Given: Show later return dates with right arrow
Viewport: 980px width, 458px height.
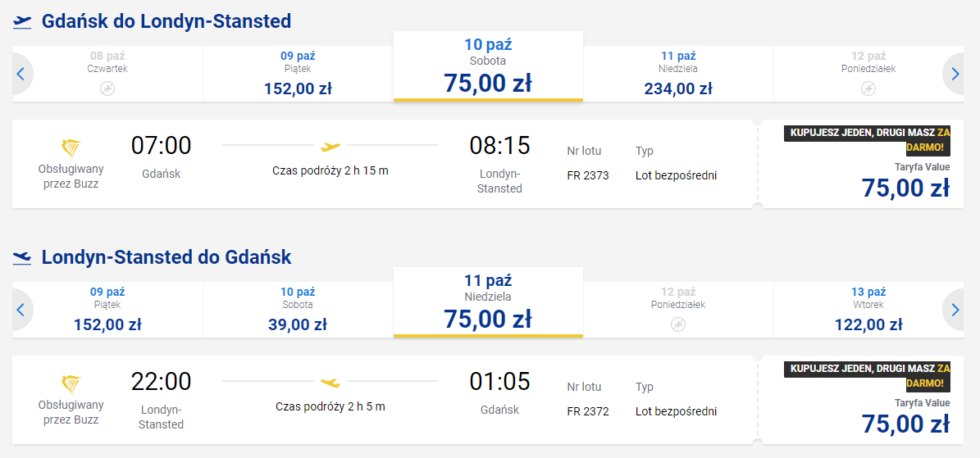Looking at the screenshot, I should tap(955, 310).
